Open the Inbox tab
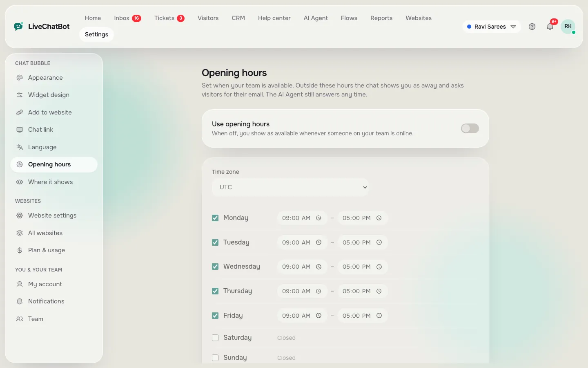This screenshot has width=588, height=368. pyautogui.click(x=127, y=18)
